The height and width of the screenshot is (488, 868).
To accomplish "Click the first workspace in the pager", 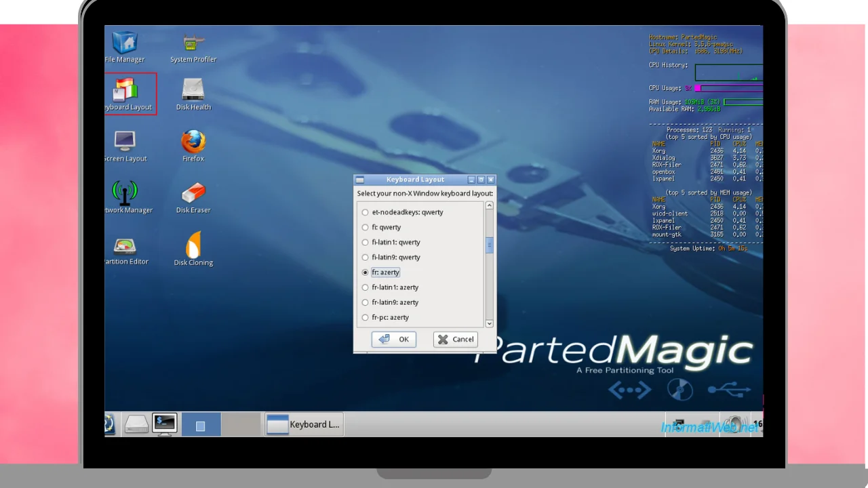I will pyautogui.click(x=201, y=424).
